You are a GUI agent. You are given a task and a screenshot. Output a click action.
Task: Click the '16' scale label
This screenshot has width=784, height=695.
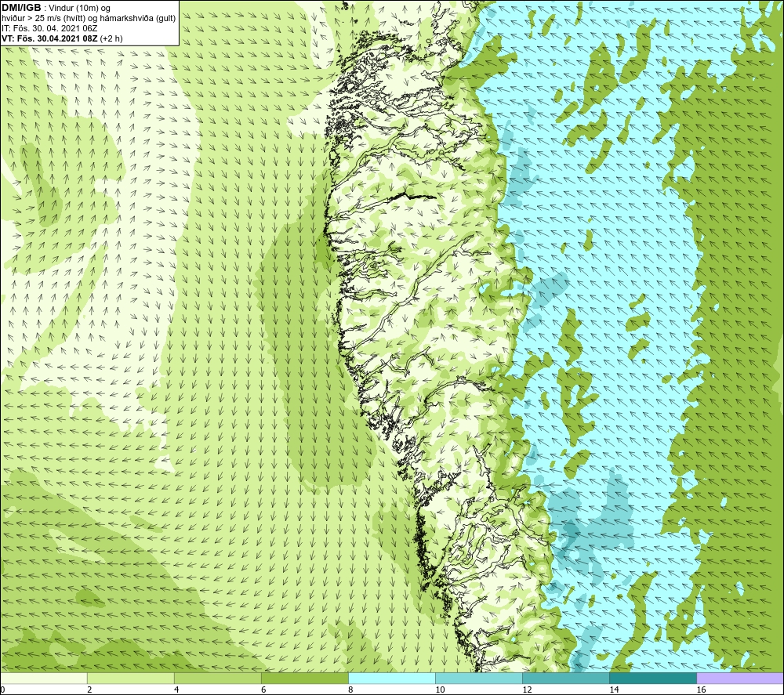tap(701, 690)
